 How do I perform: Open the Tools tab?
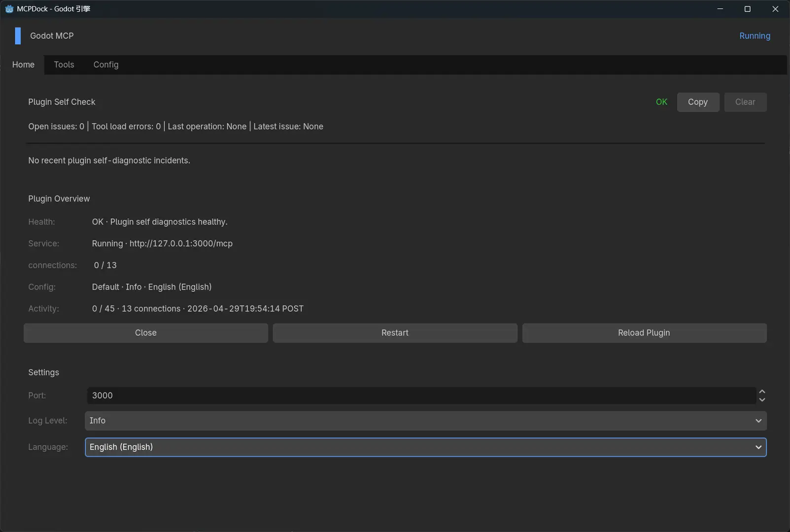[x=64, y=65]
